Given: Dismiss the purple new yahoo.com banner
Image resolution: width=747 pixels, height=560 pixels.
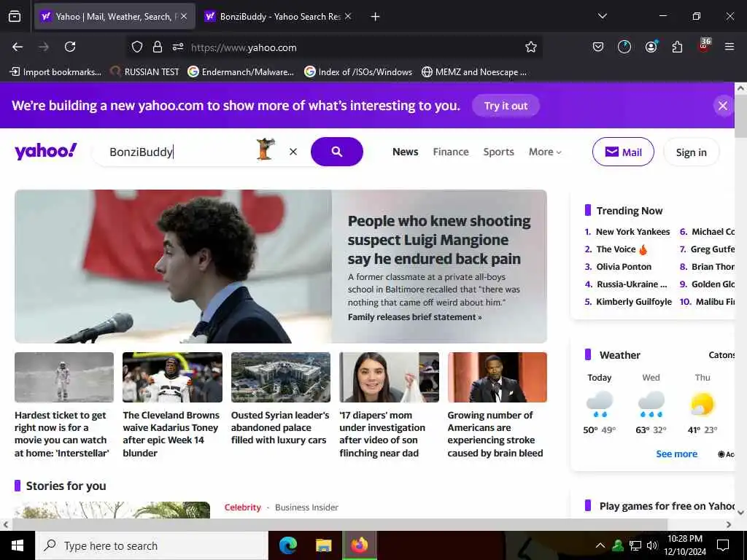Looking at the screenshot, I should point(723,105).
